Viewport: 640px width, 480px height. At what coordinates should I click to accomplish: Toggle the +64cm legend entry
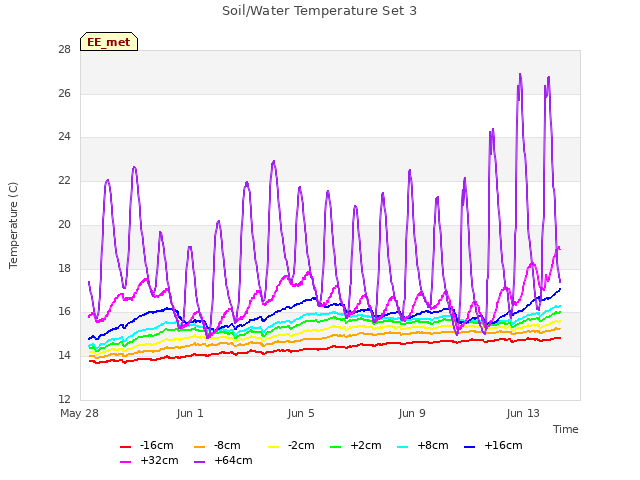coord(223,460)
